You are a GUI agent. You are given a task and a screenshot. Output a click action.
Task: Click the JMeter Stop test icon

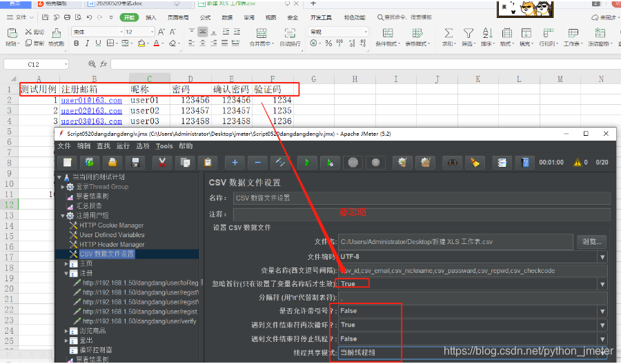(x=353, y=162)
